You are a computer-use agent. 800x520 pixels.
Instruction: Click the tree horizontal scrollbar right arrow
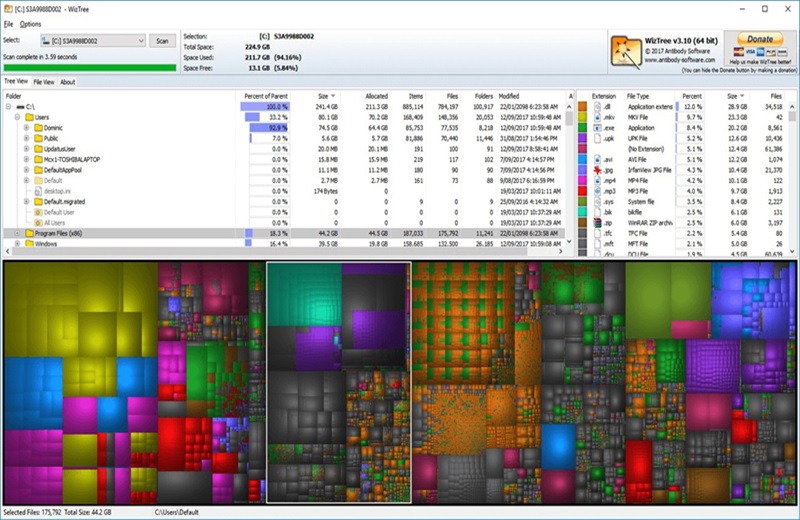pos(561,251)
